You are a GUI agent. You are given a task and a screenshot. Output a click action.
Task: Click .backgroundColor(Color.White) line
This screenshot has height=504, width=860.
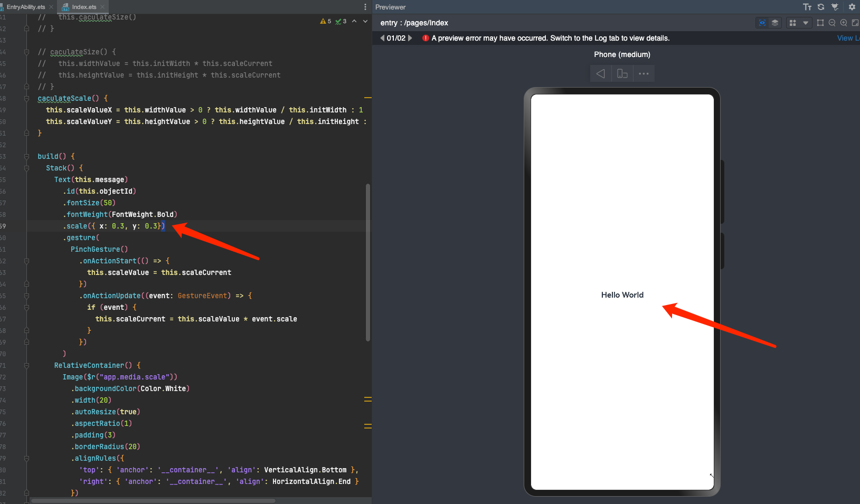130,388
